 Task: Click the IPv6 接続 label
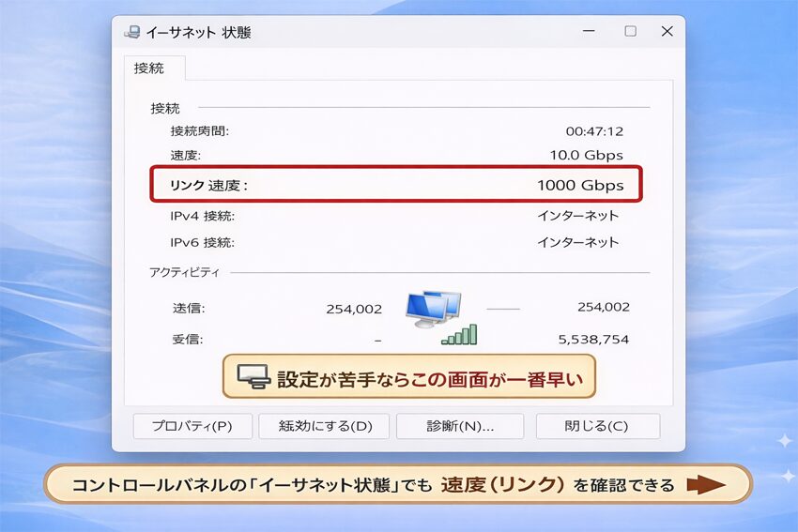202,242
